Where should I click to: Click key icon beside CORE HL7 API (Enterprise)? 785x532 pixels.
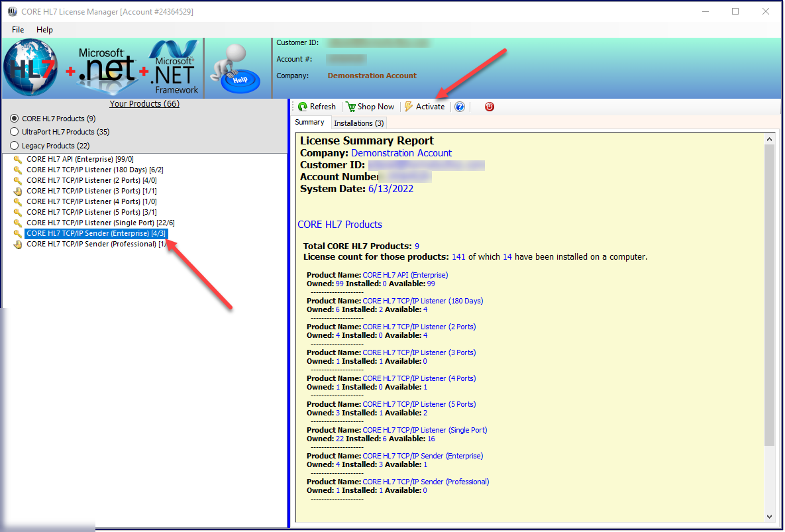coord(17,160)
